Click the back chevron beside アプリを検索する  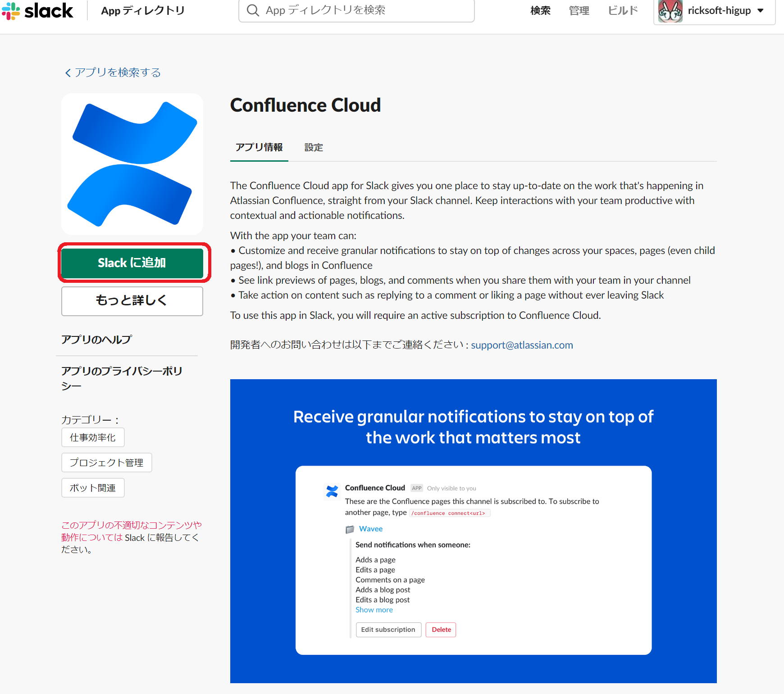click(x=68, y=73)
